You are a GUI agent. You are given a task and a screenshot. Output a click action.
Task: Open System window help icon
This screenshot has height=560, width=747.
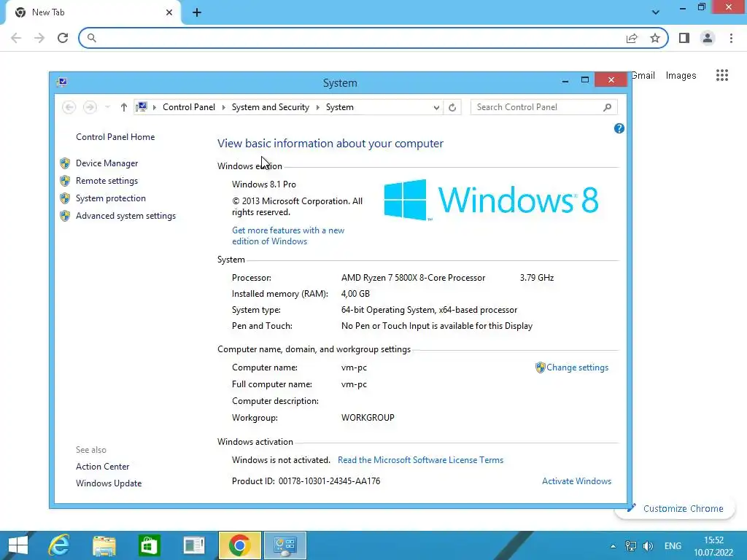[619, 128]
